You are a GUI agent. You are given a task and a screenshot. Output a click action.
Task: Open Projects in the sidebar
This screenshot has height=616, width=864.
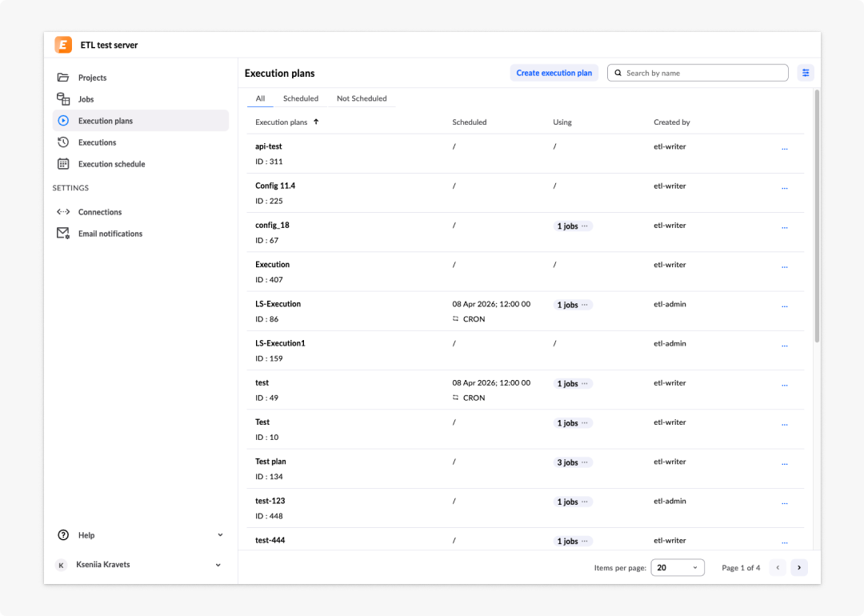tap(141, 77)
